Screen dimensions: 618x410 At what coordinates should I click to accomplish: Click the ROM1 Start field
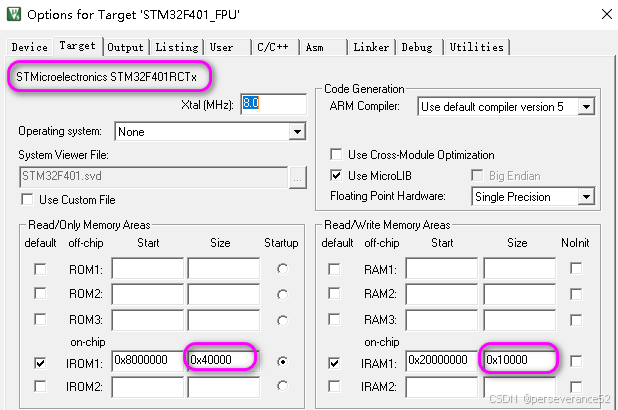tap(148, 268)
